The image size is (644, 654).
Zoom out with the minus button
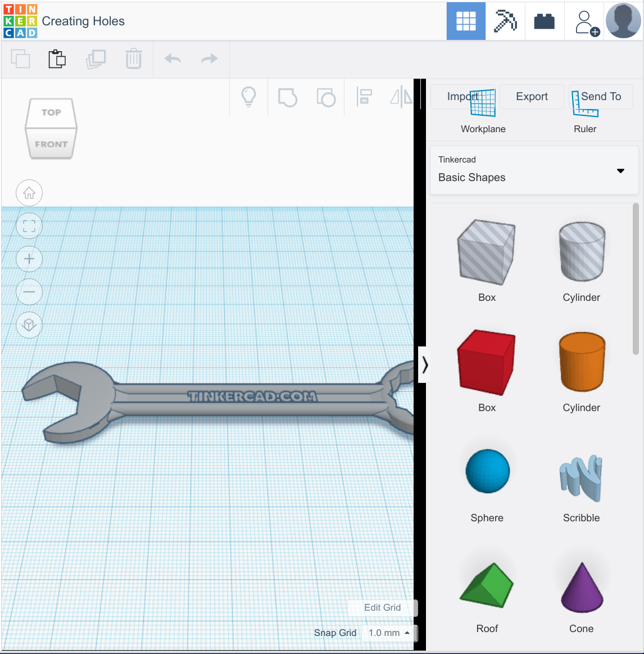(29, 291)
